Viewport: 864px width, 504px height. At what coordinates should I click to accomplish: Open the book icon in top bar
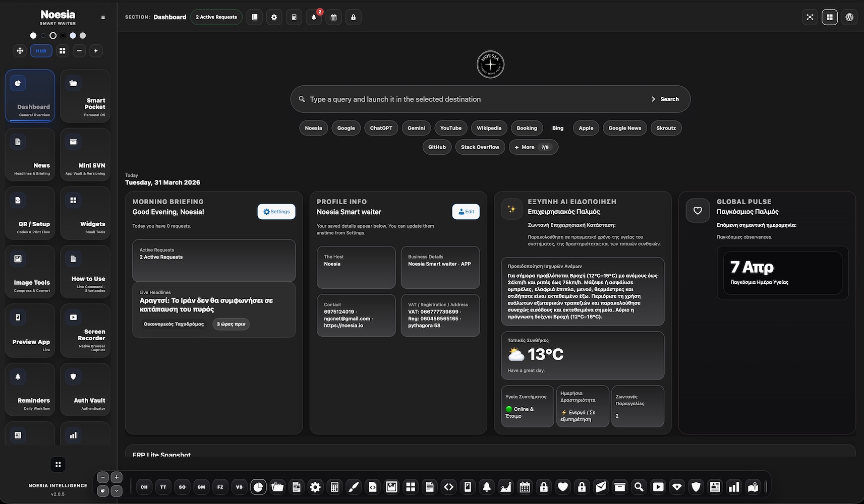pyautogui.click(x=254, y=17)
